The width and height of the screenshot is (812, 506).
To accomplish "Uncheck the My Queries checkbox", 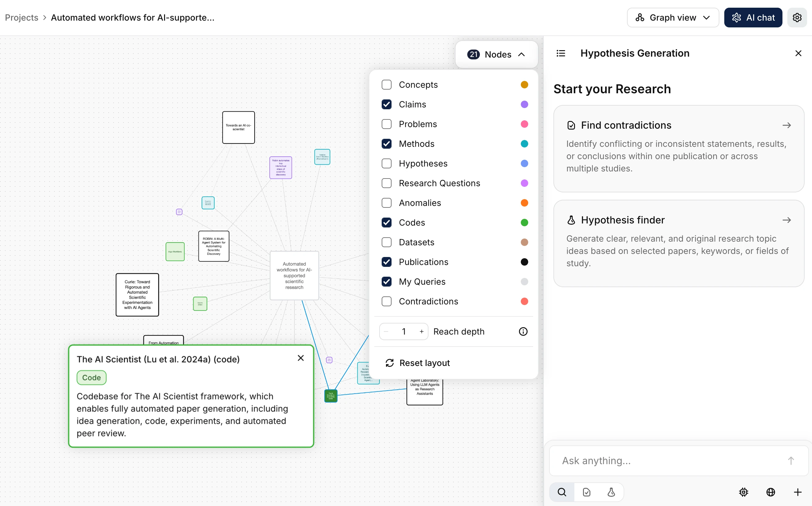I will [x=387, y=282].
